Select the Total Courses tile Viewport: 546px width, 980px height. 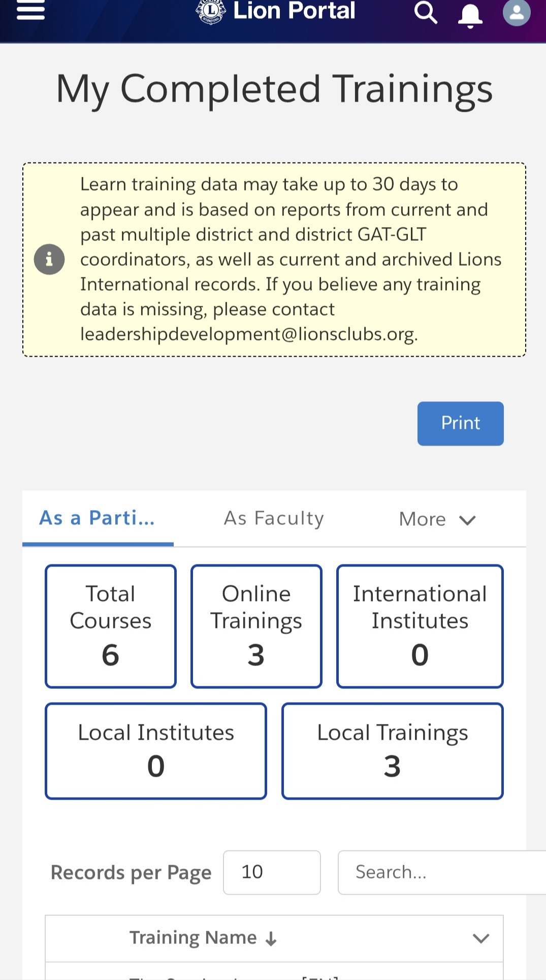pyautogui.click(x=111, y=626)
